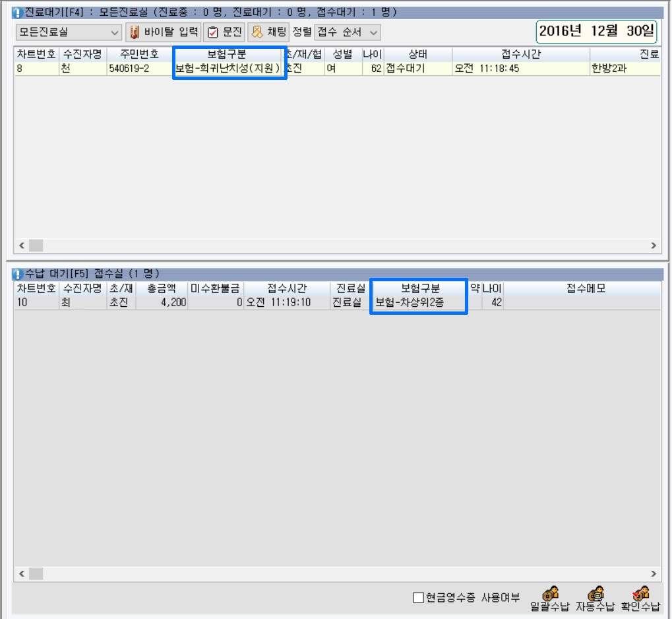Click the 자동수납 auto payment icon

click(595, 593)
